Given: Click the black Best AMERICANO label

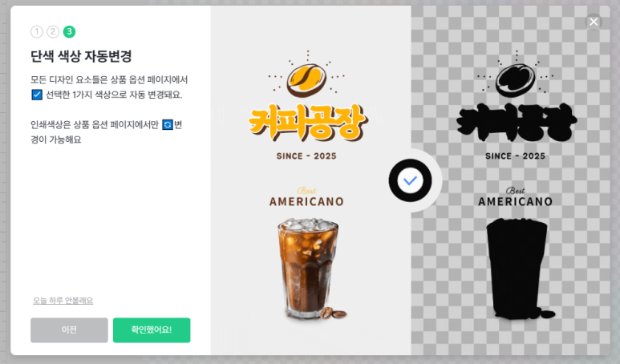Looking at the screenshot, I should 515,197.
